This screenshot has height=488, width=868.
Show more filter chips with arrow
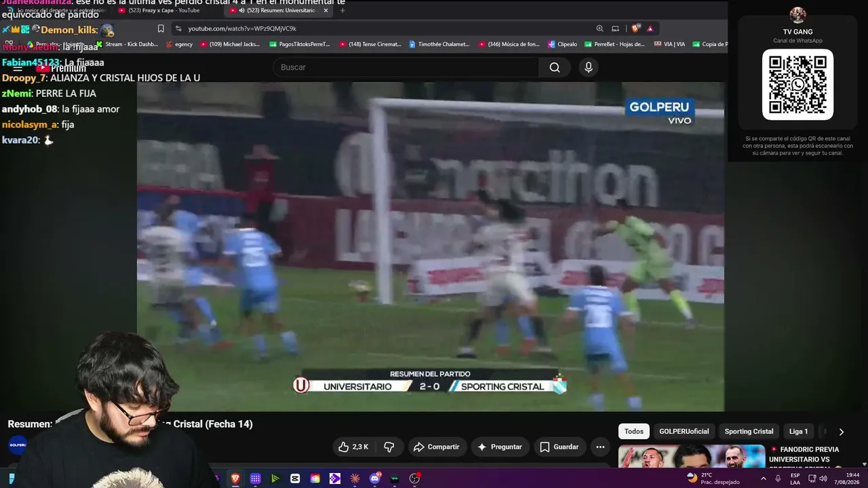coord(842,432)
